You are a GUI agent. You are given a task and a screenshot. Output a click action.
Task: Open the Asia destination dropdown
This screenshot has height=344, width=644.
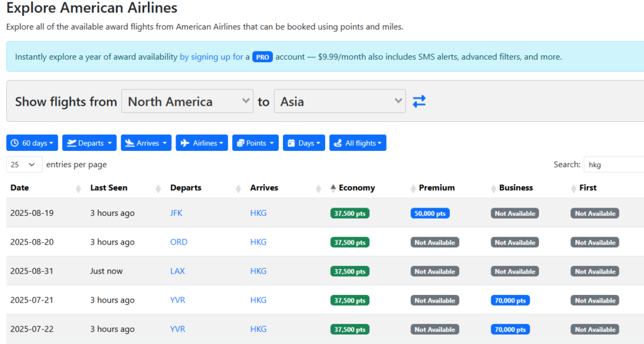point(340,101)
